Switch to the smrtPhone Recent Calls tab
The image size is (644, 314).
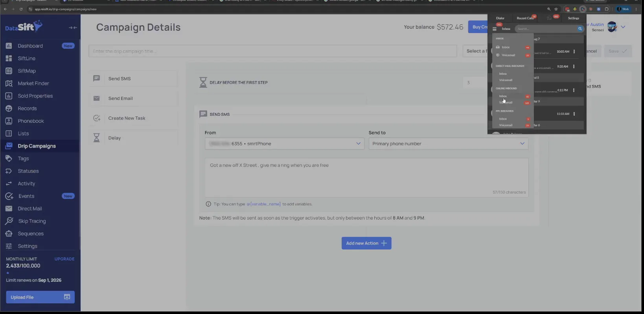click(525, 18)
